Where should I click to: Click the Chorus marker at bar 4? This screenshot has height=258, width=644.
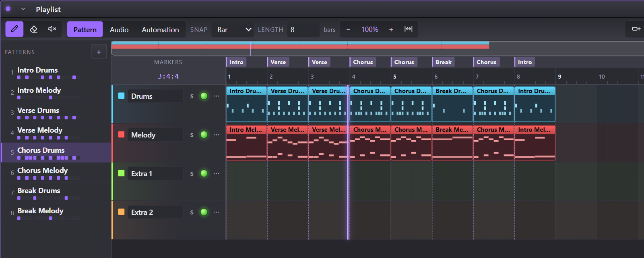(x=363, y=62)
